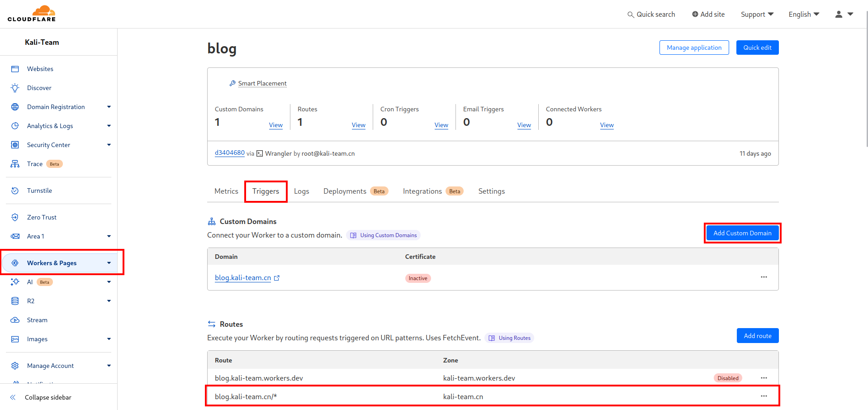The image size is (868, 410).
Task: Click the Zero Trust sidebar icon
Action: pos(15,217)
